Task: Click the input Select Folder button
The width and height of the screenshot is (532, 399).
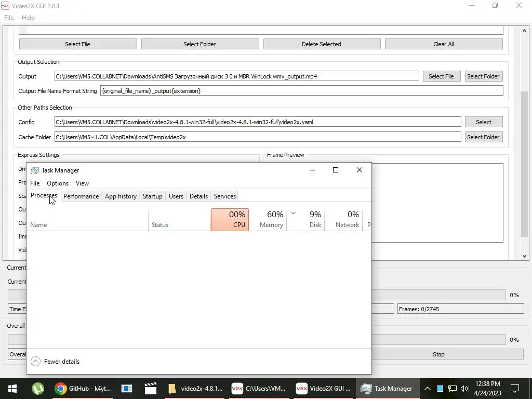Action: [200, 44]
